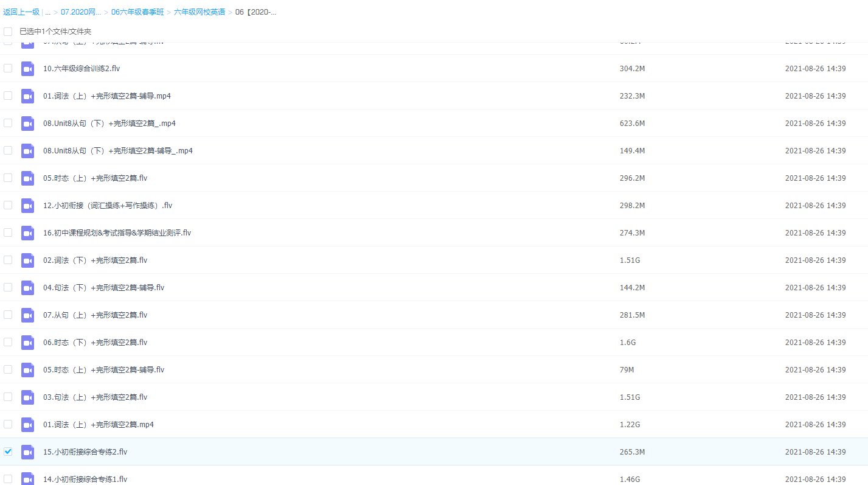Click video icon of 12.小初衔接 file
The image size is (868, 485).
click(x=27, y=206)
